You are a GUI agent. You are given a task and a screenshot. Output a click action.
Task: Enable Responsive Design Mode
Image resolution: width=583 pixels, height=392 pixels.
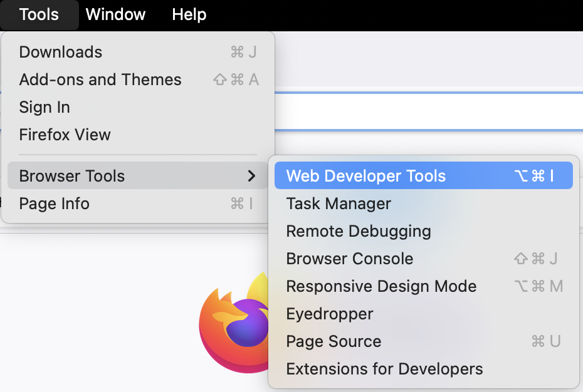381,286
